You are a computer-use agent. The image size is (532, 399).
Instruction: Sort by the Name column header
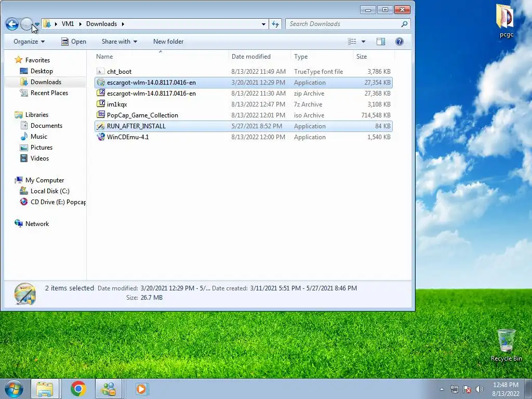click(161, 57)
